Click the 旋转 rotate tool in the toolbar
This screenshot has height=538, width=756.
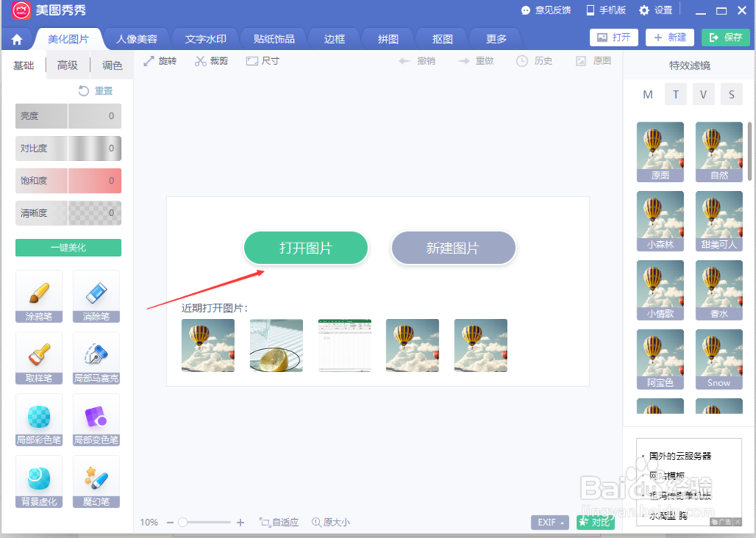tap(161, 60)
